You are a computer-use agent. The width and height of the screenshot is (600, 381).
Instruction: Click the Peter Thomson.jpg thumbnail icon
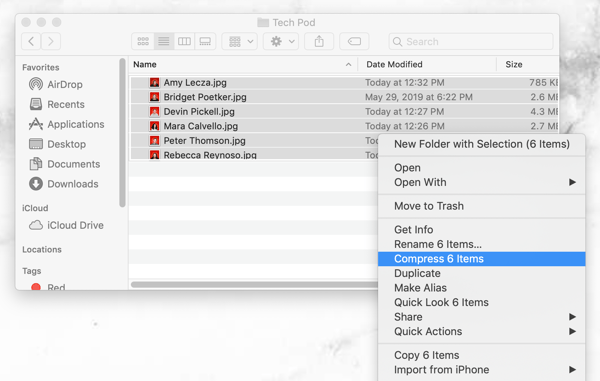pyautogui.click(x=155, y=140)
